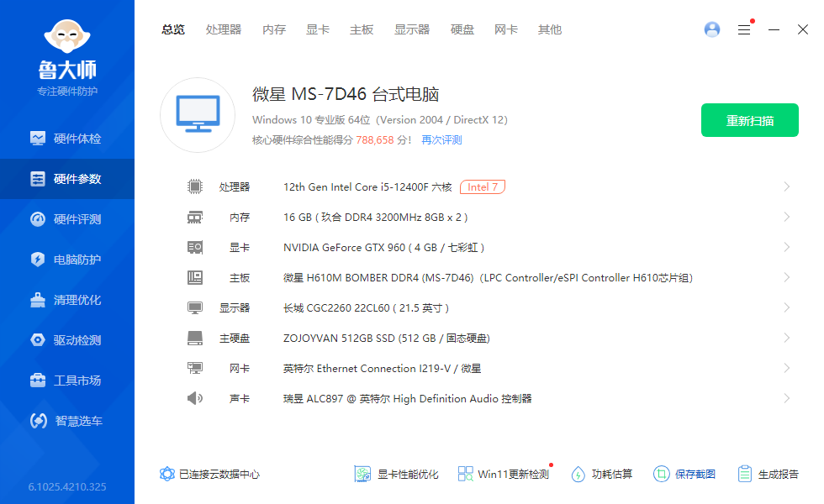Open 功耗估算 tool

point(602,474)
